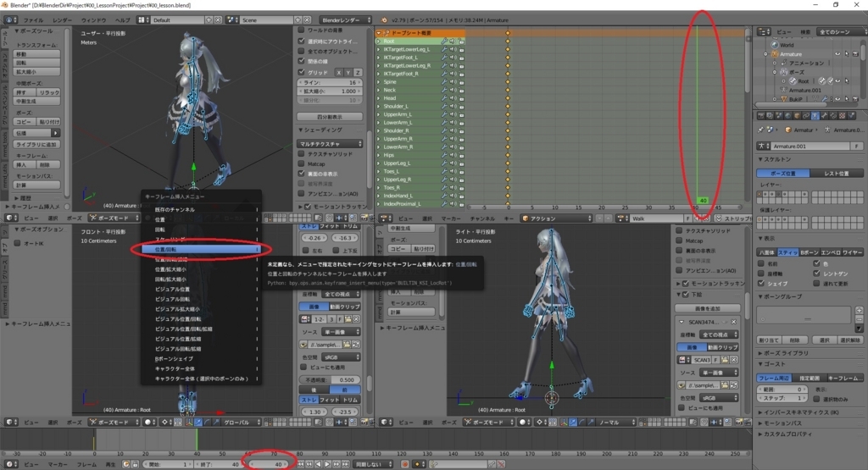
Task: Open the レンダー menu
Action: (x=62, y=20)
